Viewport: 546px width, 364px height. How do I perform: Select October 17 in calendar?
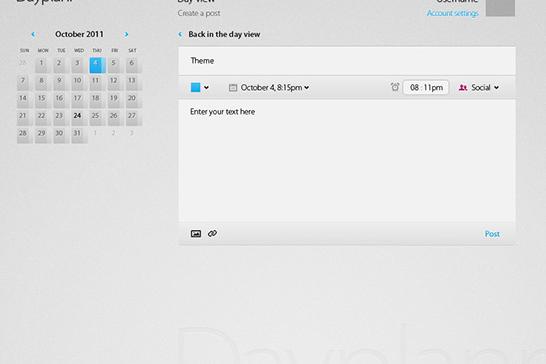79,100
